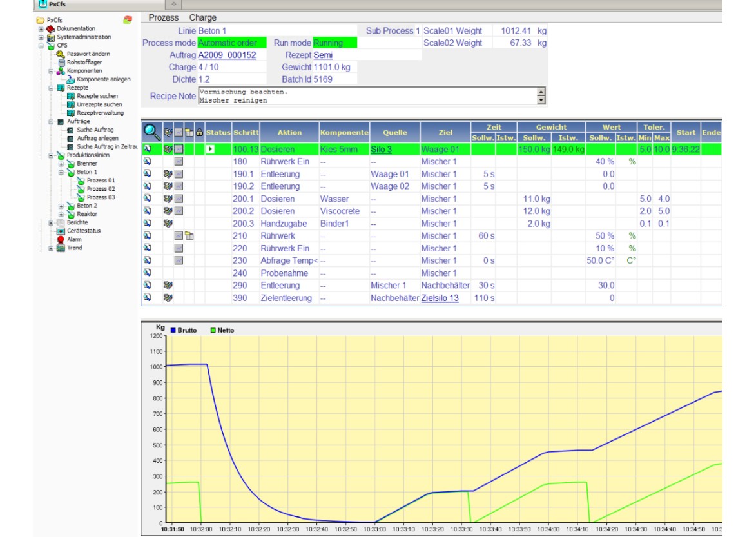Expand the Reaktor production line node
Screen dimensions: 756x537
(61, 214)
